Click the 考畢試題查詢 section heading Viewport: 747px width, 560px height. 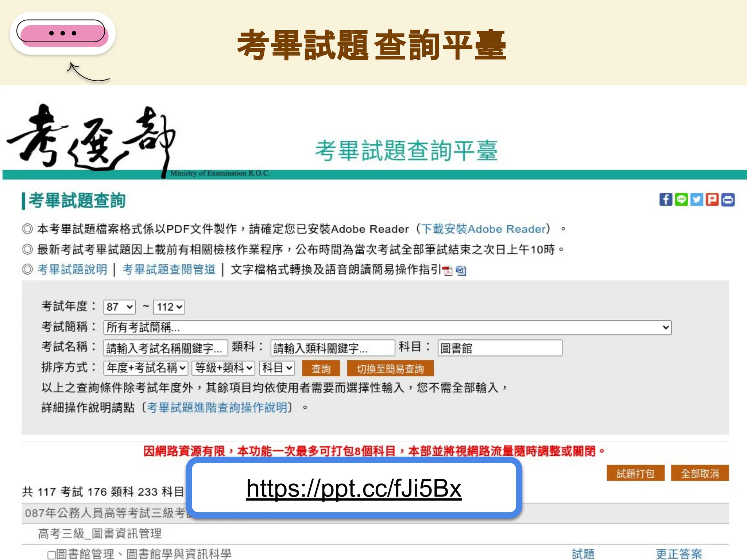click(77, 201)
